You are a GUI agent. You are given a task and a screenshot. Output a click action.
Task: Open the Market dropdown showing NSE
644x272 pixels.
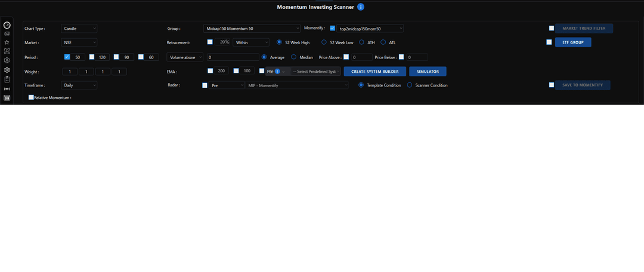click(79, 42)
